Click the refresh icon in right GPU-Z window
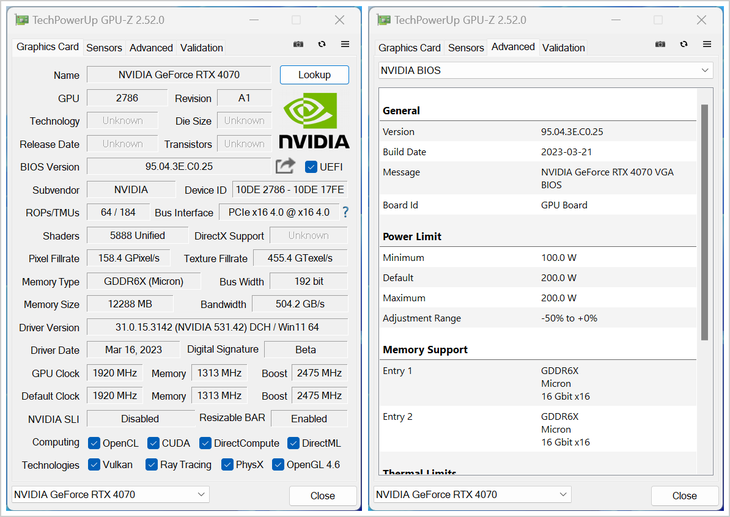This screenshot has width=730, height=517. 684,45
